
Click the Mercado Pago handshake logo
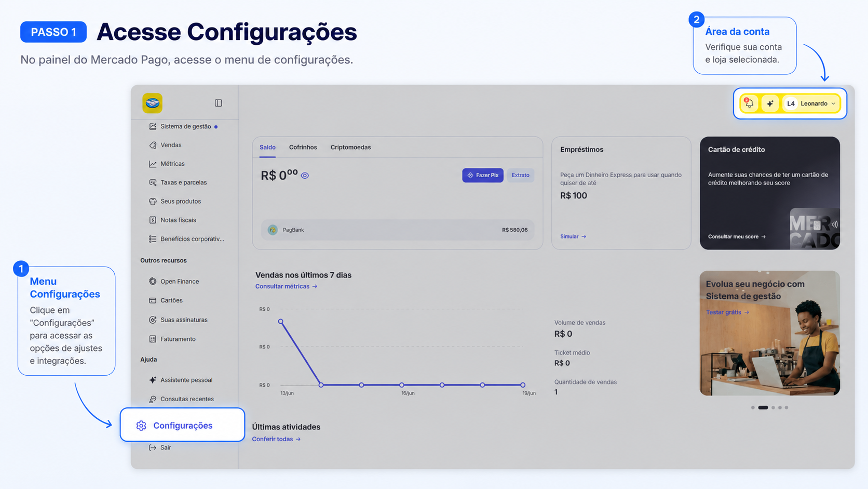coord(153,103)
